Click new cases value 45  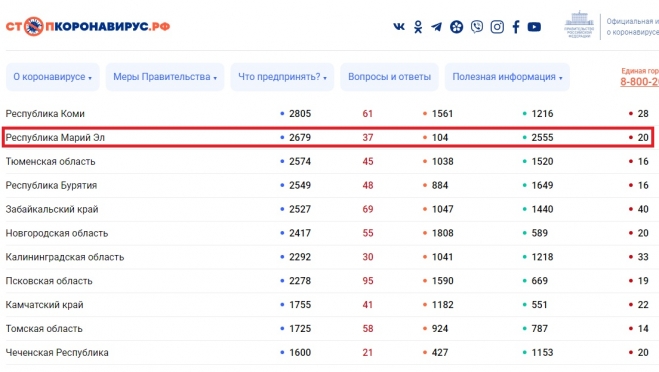368,162
